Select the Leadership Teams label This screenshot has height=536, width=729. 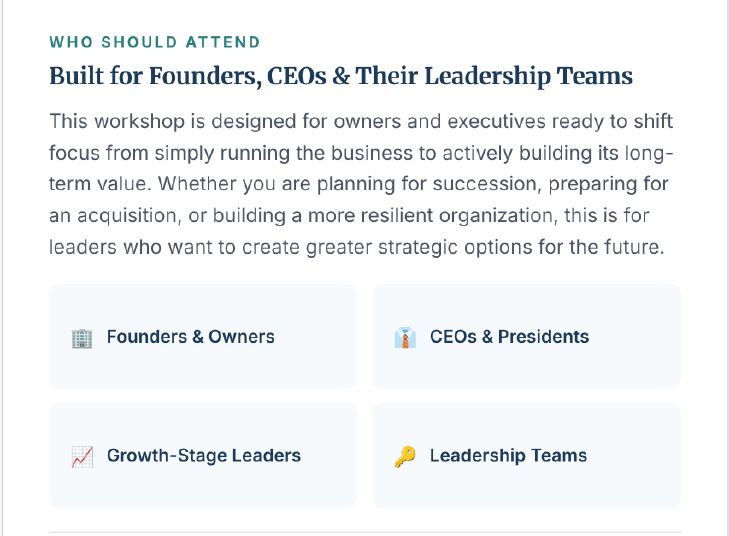[508, 456]
